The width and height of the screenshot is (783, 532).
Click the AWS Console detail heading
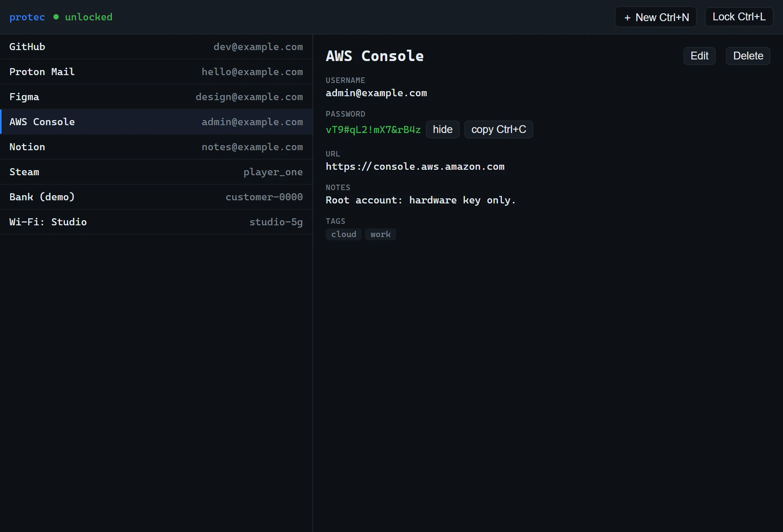[x=375, y=56]
